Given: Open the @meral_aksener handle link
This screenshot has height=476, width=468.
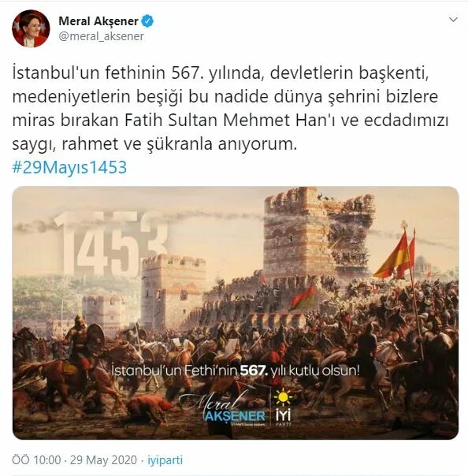Looking at the screenshot, I should 101,36.
